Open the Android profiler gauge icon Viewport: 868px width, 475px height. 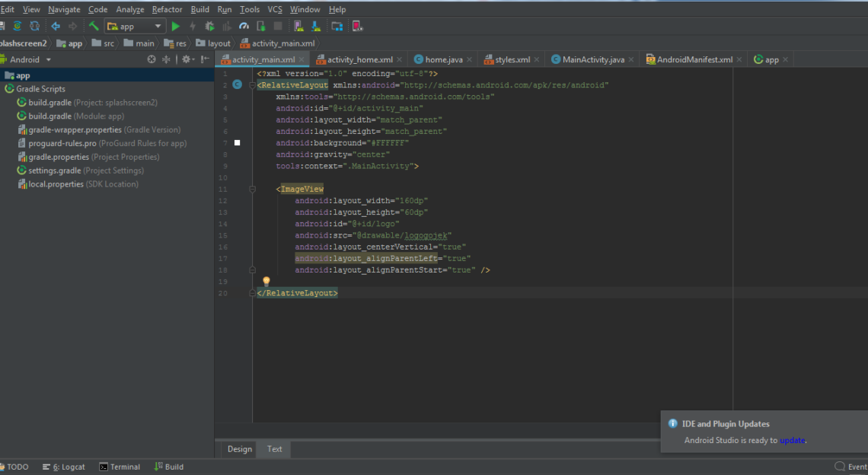click(x=244, y=27)
